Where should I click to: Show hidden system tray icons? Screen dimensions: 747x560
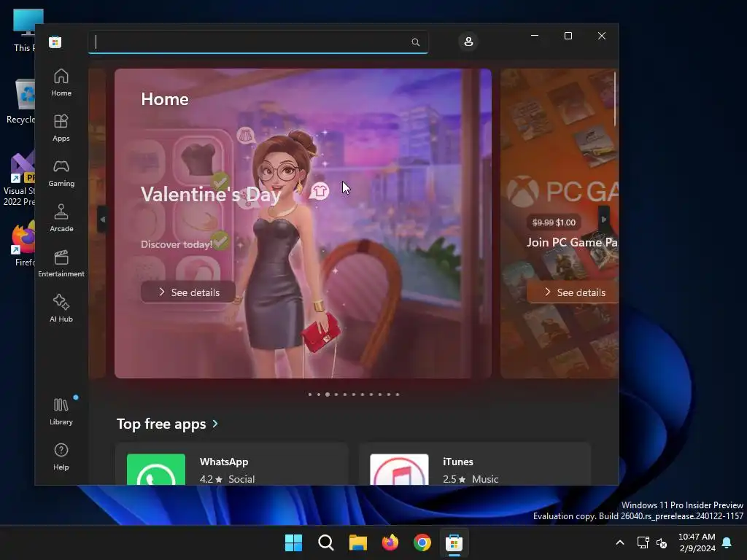(620, 542)
